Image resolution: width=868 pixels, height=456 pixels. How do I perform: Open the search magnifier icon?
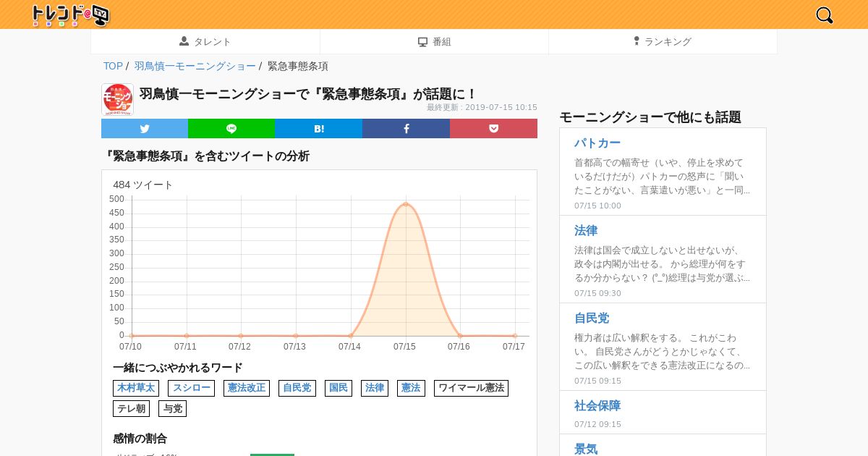pyautogui.click(x=824, y=14)
